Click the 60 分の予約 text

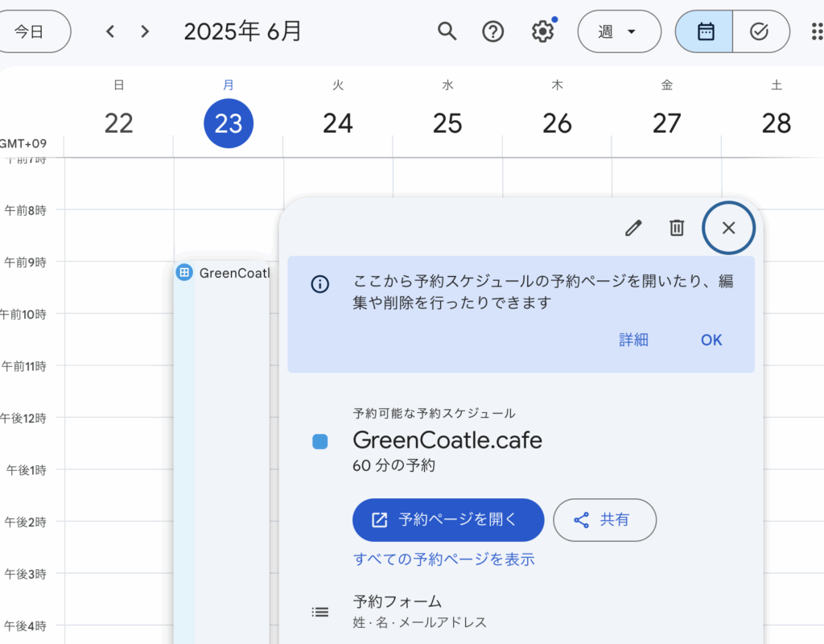(x=393, y=465)
